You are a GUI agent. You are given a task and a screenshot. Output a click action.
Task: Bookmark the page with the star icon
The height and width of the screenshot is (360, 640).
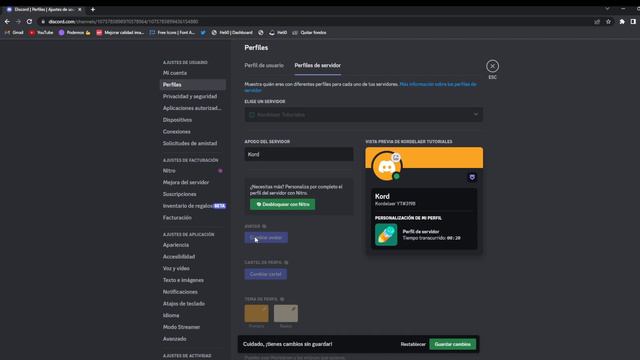pyautogui.click(x=608, y=22)
